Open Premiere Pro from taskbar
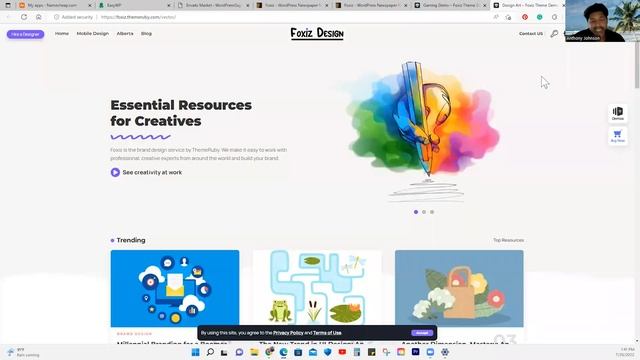The image size is (640, 360). pos(416,352)
